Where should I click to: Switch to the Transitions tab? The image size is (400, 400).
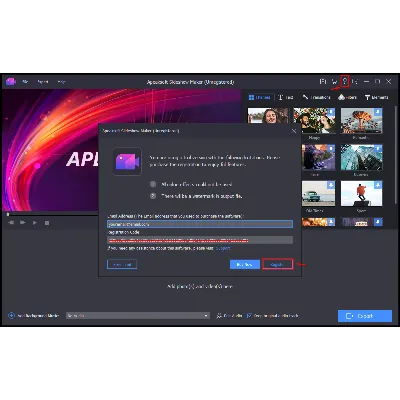[x=316, y=97]
